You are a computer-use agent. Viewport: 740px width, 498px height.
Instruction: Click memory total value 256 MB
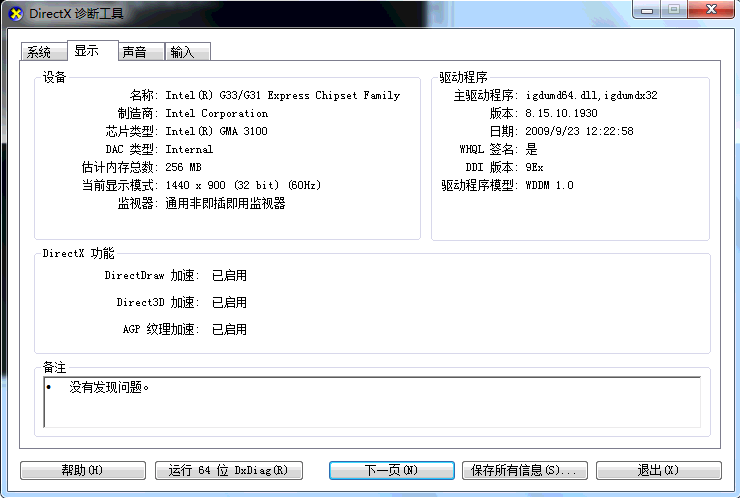(x=184, y=167)
